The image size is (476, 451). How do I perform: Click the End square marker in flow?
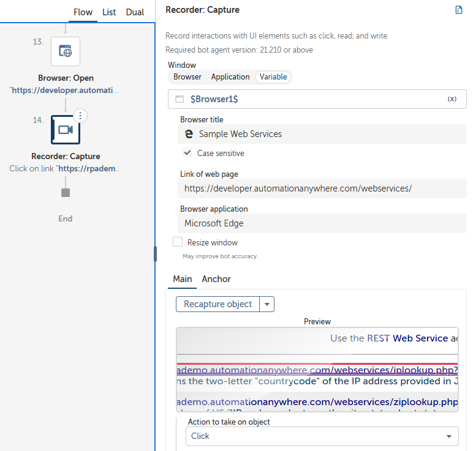pyautogui.click(x=66, y=193)
